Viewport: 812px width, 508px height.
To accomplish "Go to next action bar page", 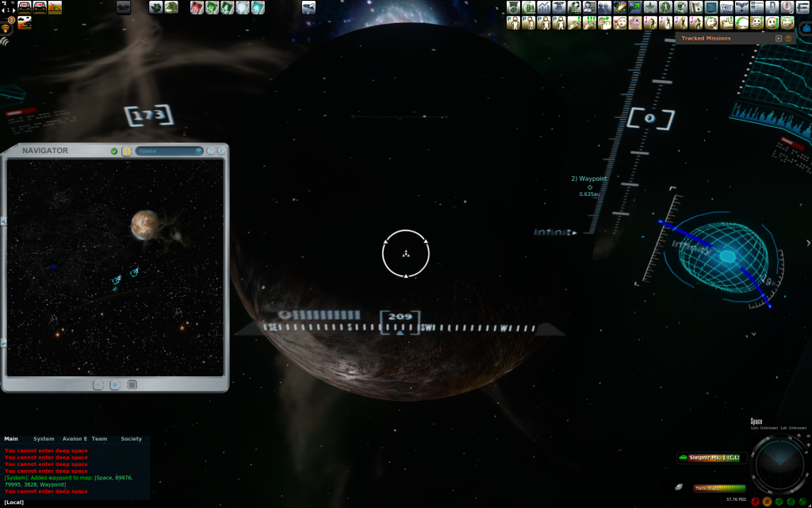I will (14, 10).
